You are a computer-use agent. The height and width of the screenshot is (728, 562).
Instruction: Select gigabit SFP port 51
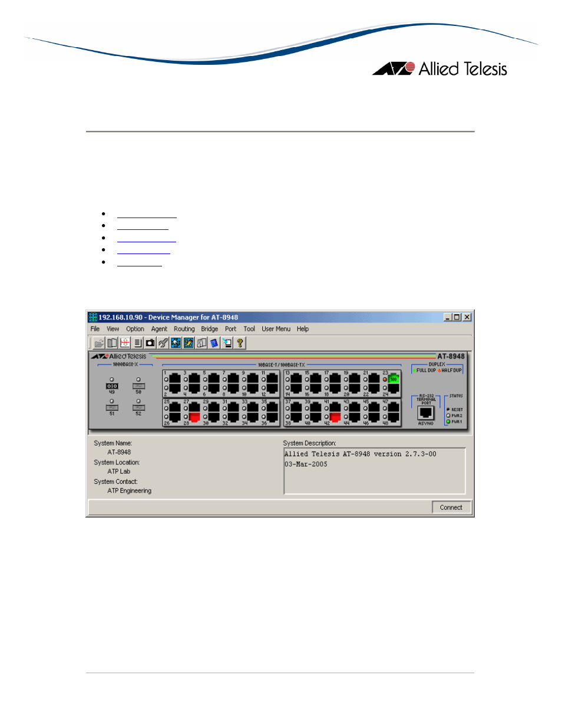click(112, 407)
